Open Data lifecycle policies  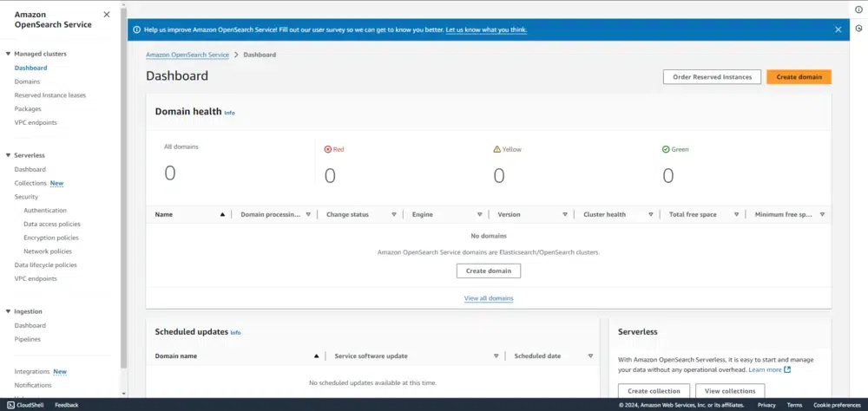pyautogui.click(x=45, y=265)
